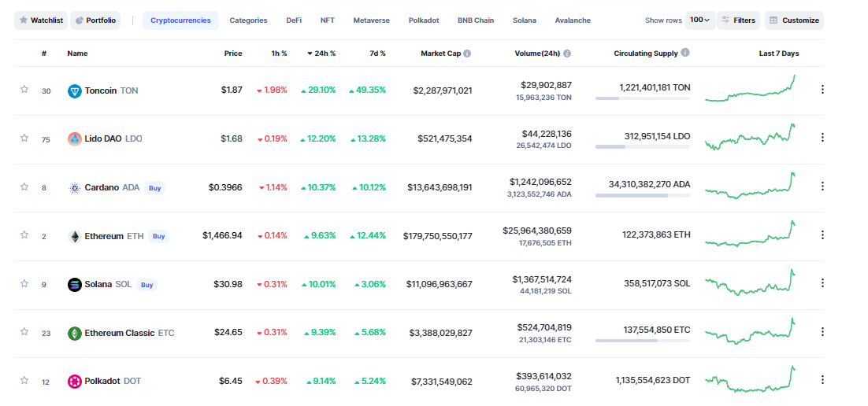This screenshot has width=868, height=406.
Task: Click the Polkadot pink logo icon
Action: (75, 381)
